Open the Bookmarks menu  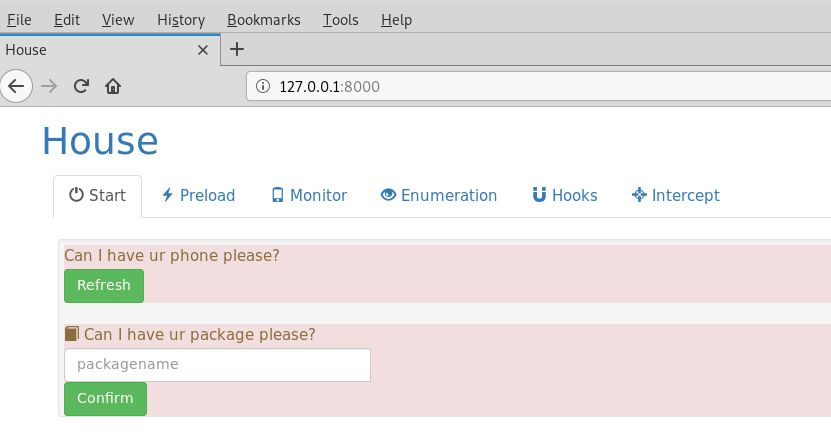264,20
